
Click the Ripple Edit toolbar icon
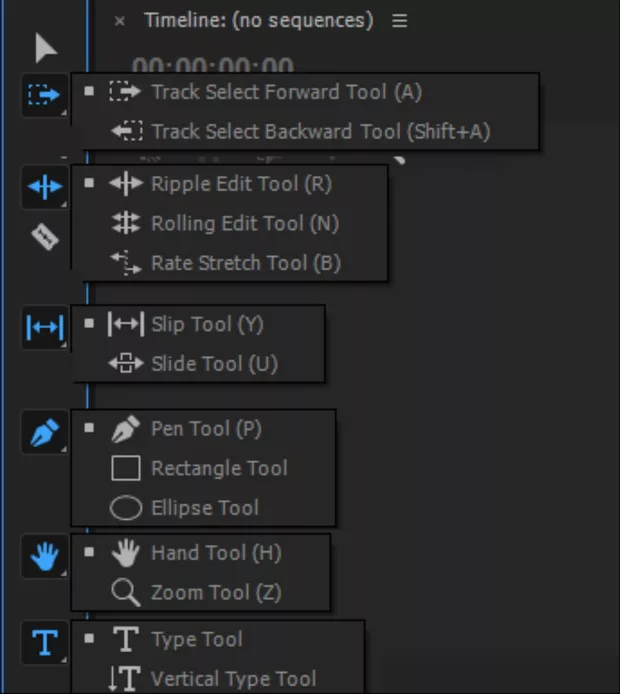tap(45, 187)
